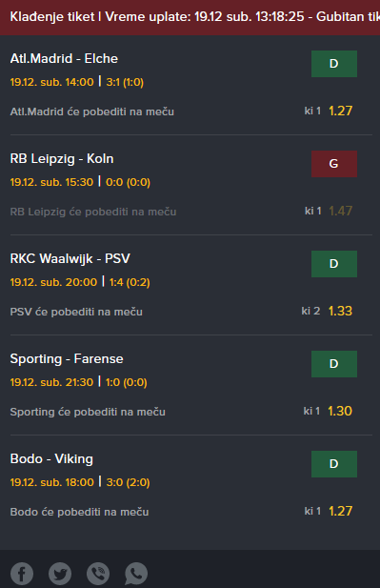Image resolution: width=380 pixels, height=588 pixels.
Task: Select 1.27 odds for Atl.Madrid win
Action: point(340,111)
